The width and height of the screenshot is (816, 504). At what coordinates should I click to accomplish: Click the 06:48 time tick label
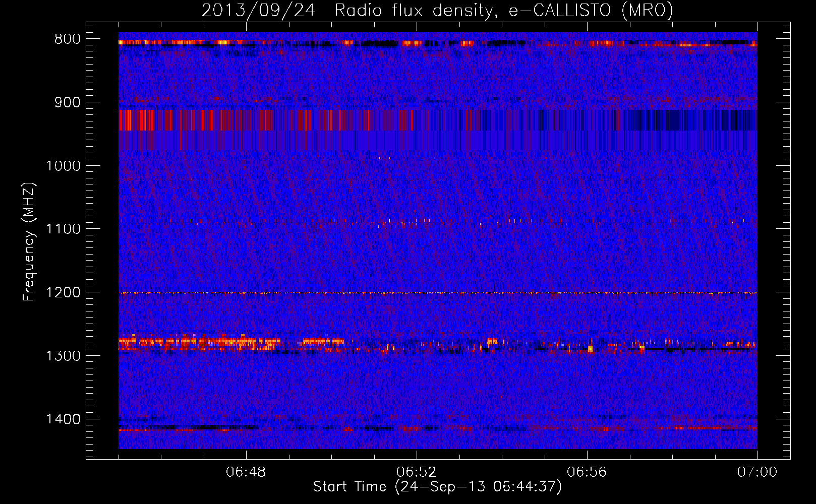[x=246, y=472]
